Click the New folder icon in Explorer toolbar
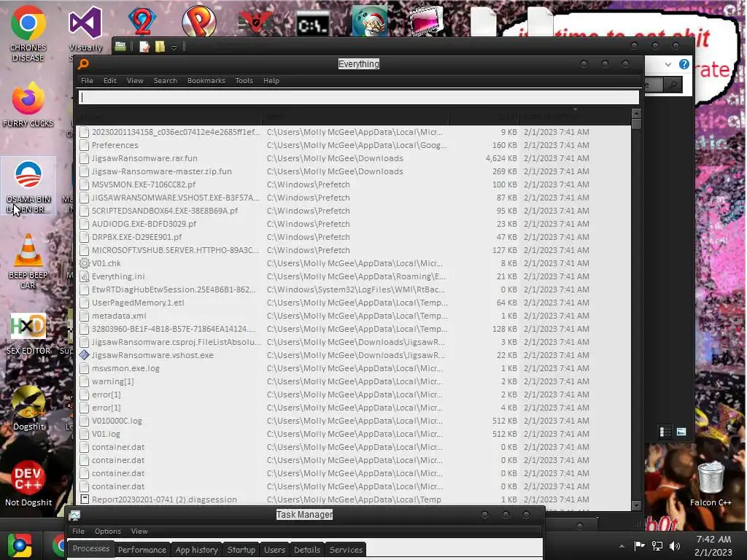Viewport: 747px width, 560px height. (160, 47)
